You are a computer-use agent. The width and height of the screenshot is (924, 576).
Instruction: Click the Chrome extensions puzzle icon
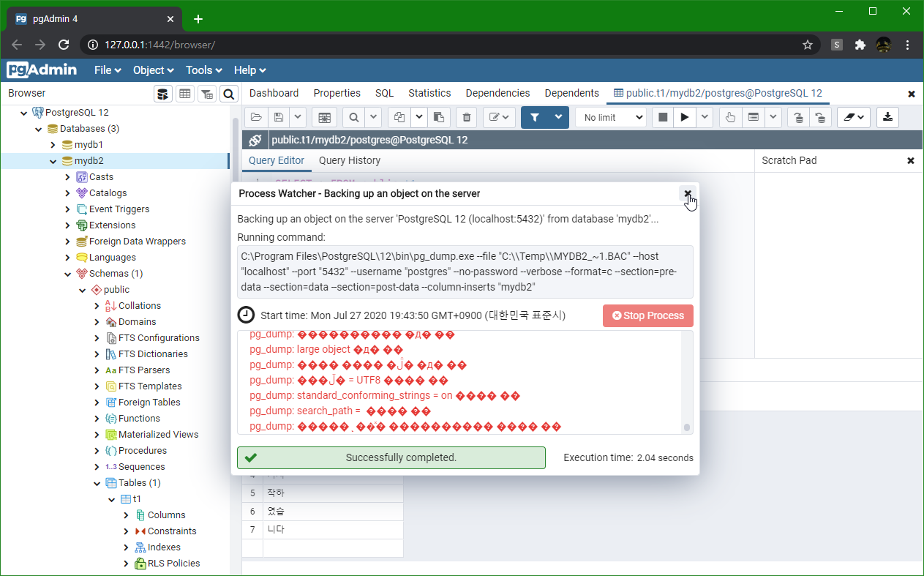pos(860,45)
